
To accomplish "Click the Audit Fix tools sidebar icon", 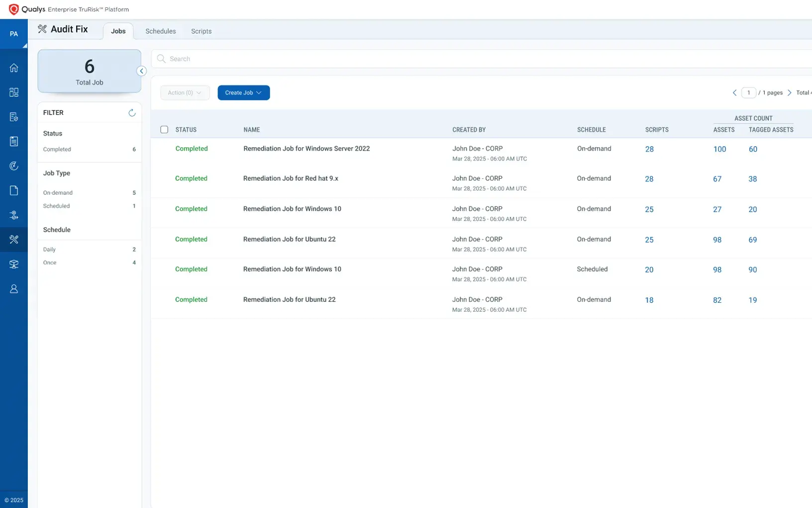I will coord(14,240).
